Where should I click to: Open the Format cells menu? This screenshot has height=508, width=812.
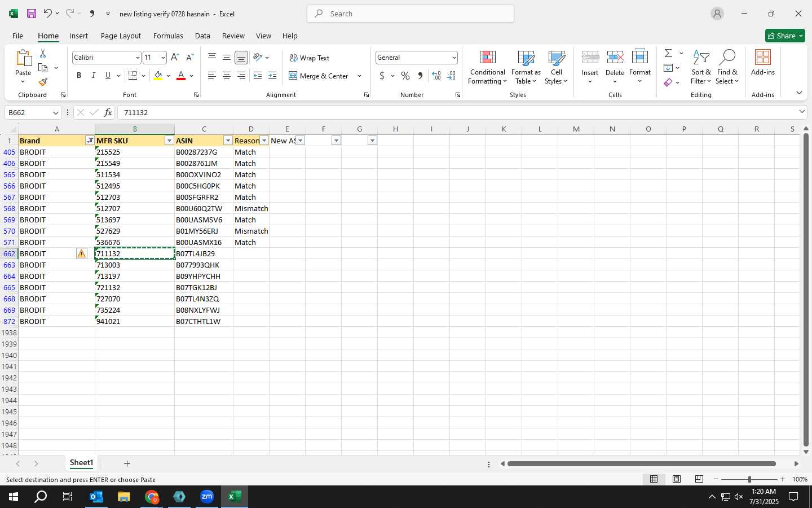[x=640, y=67]
